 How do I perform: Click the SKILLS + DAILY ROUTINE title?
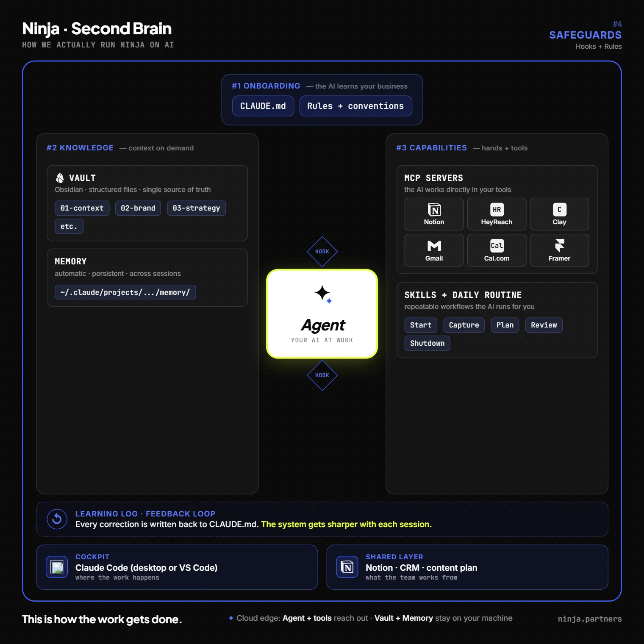(x=463, y=295)
